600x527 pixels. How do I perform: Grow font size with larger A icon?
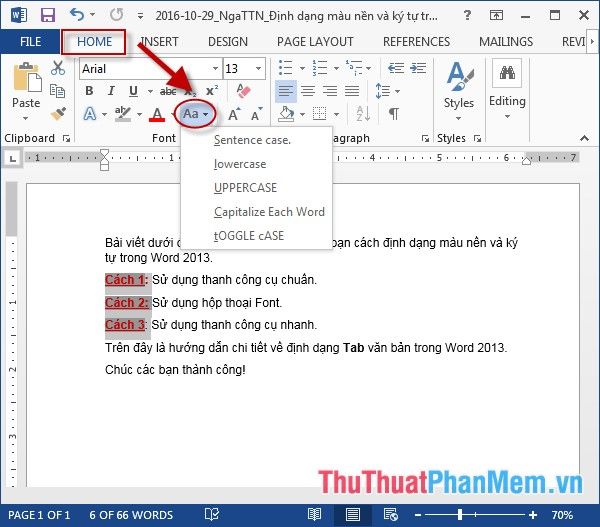(x=234, y=114)
